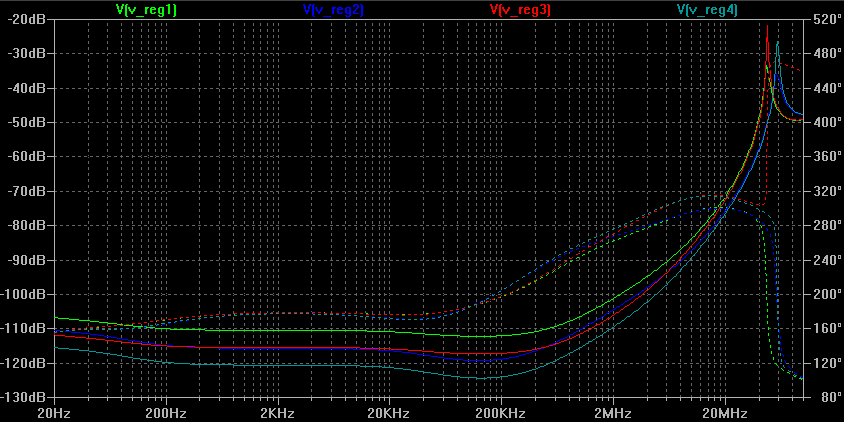The height and width of the screenshot is (422, 844).
Task: Click the 320° phase axis label
Action: (x=826, y=191)
